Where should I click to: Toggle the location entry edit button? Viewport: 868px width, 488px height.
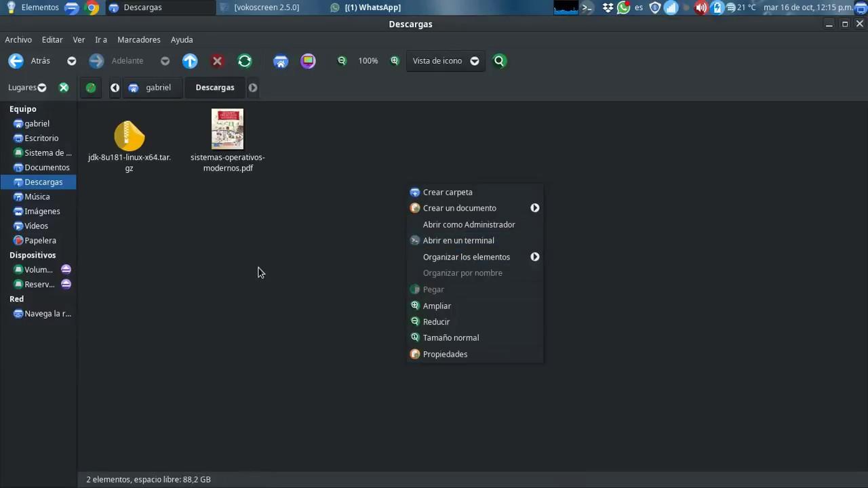coord(91,87)
